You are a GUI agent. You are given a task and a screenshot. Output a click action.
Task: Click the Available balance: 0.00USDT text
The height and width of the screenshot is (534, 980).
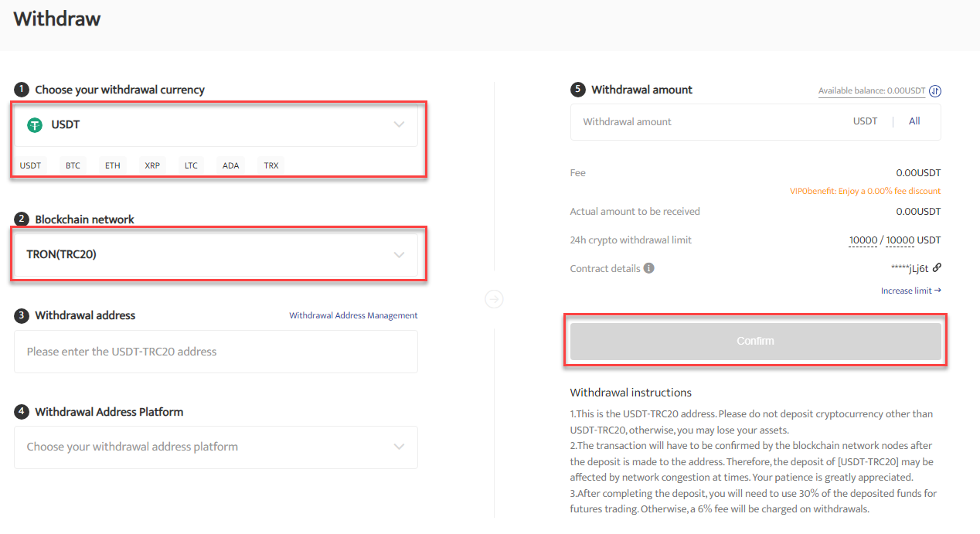872,91
